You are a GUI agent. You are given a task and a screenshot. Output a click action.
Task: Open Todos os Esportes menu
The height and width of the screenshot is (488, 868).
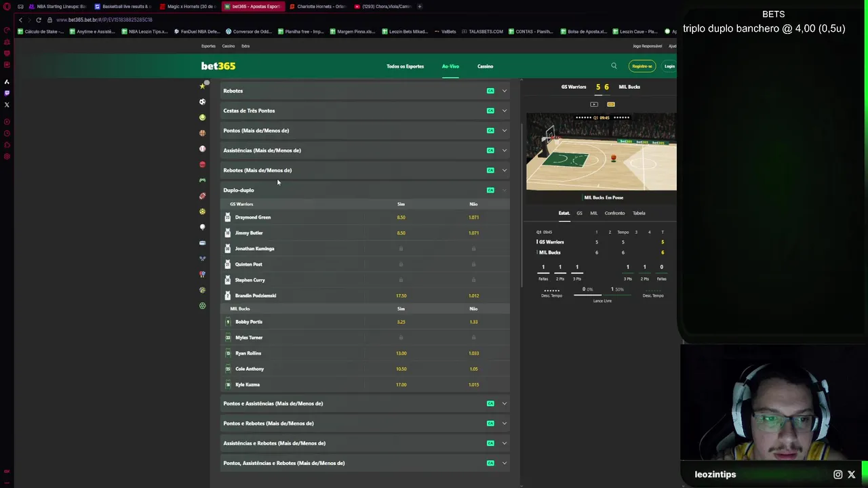tap(405, 66)
